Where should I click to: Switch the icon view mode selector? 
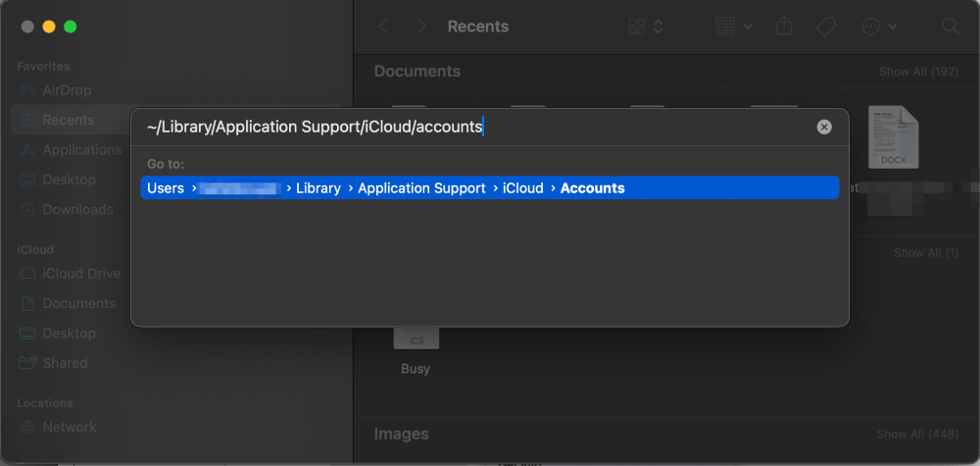[x=646, y=26]
